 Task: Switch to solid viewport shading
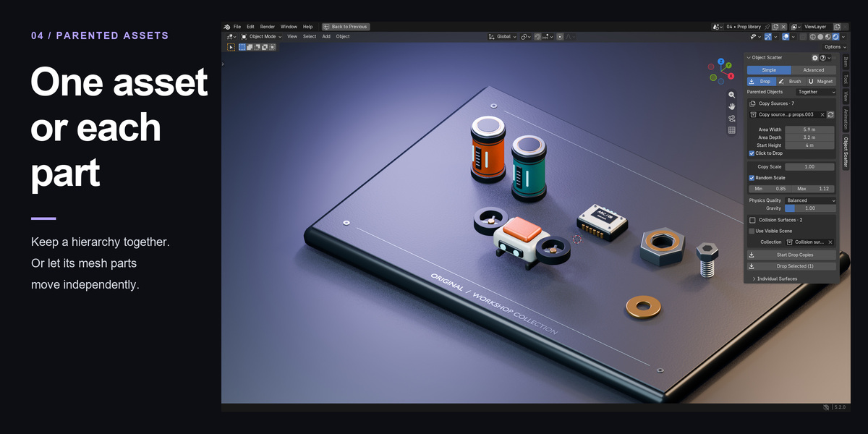click(820, 36)
